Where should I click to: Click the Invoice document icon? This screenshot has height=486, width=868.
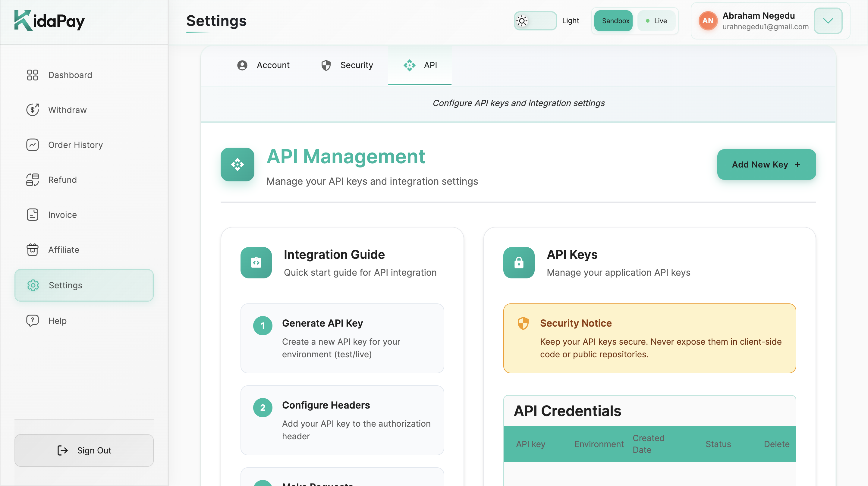pyautogui.click(x=32, y=215)
